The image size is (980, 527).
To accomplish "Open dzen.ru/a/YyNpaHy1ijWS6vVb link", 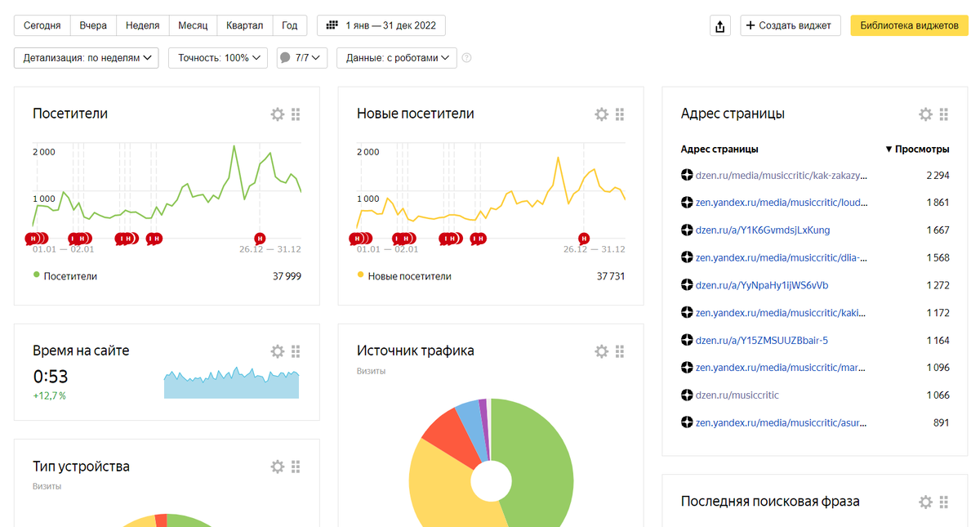I will (x=762, y=285).
